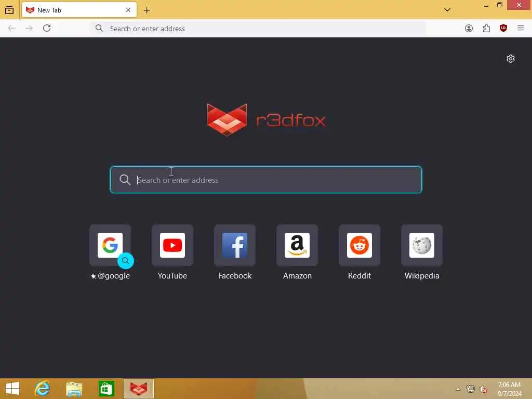Focus the center search or enter address box

pyautogui.click(x=266, y=180)
